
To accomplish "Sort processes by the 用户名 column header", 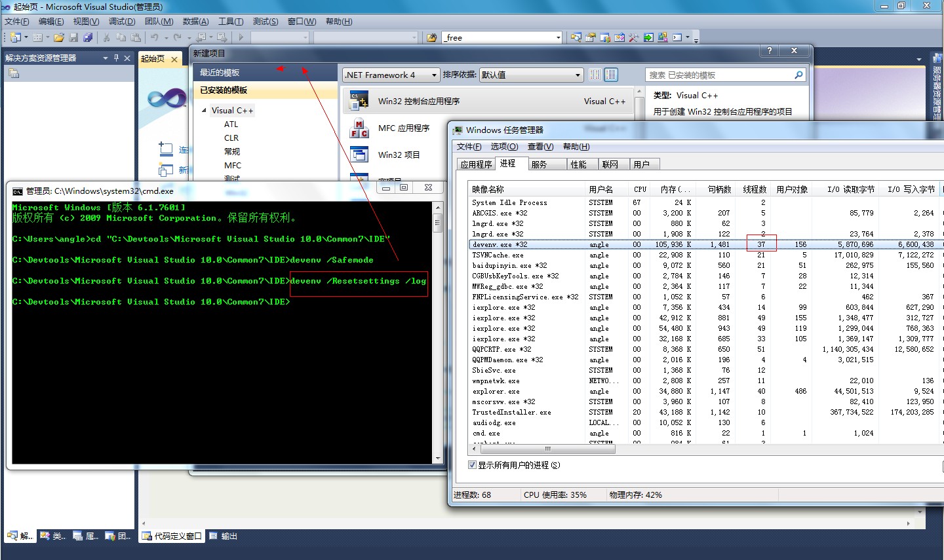I will [607, 189].
